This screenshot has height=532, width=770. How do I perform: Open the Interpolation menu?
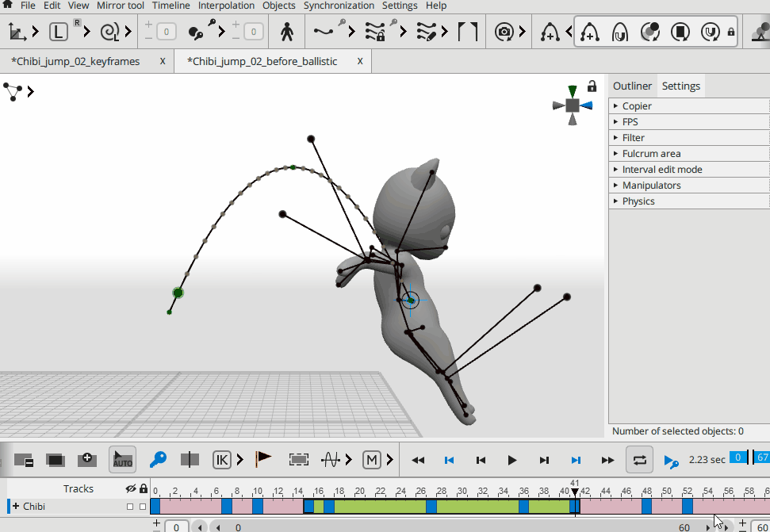click(x=227, y=6)
